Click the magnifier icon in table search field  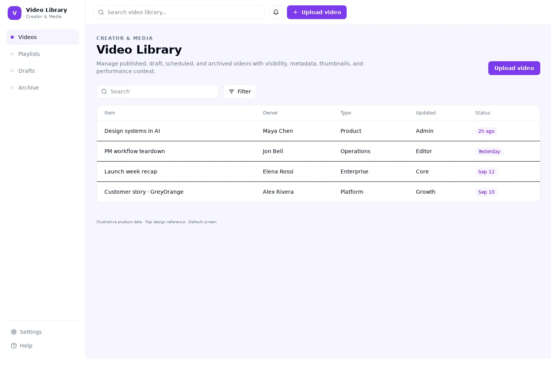pyautogui.click(x=104, y=91)
